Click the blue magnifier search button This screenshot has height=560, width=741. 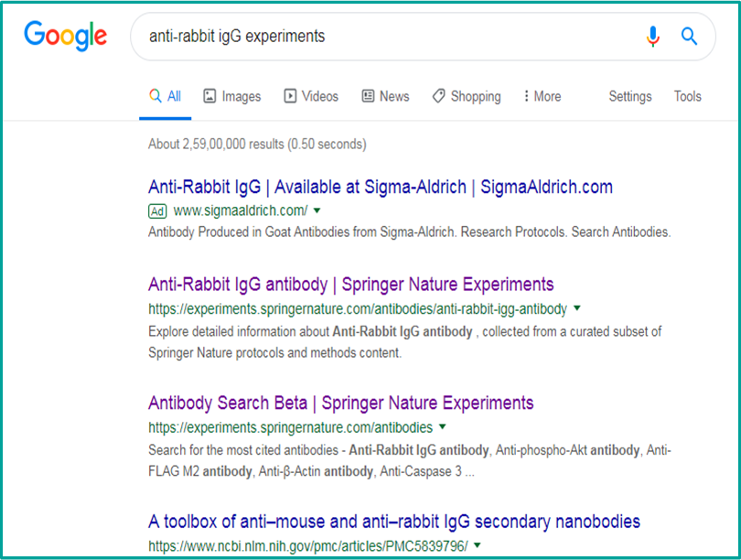[689, 37]
